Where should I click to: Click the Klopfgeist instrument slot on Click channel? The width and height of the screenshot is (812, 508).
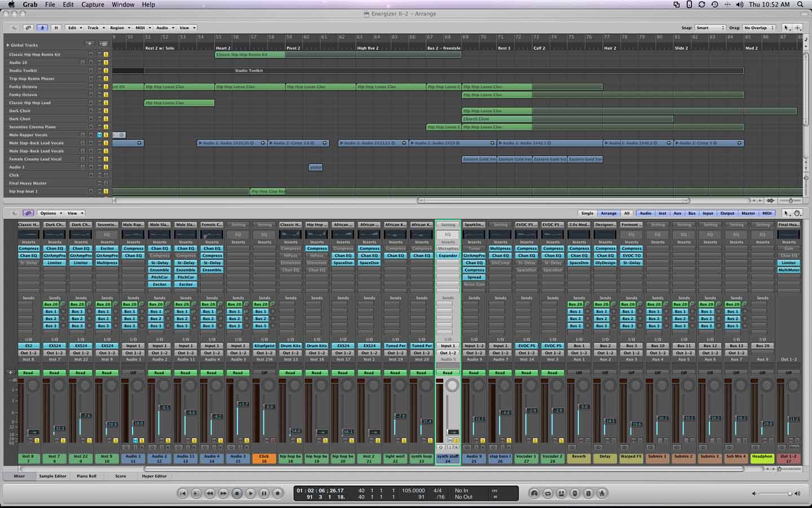(264, 345)
